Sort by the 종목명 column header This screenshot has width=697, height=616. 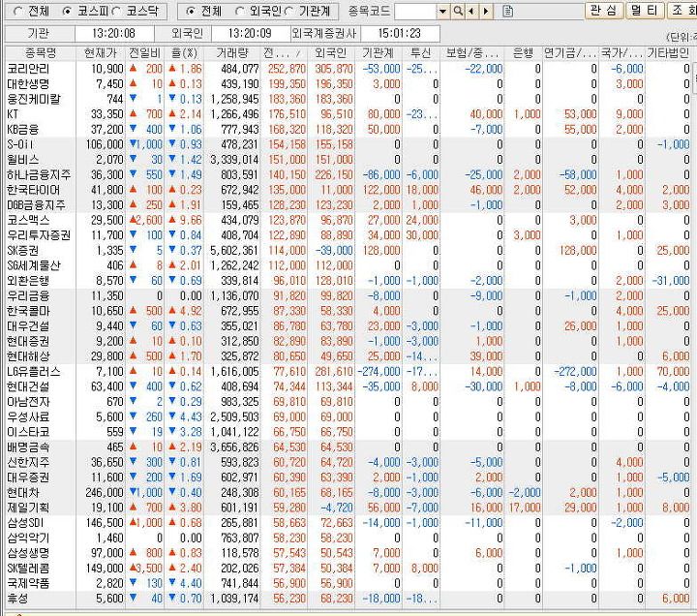(x=41, y=53)
